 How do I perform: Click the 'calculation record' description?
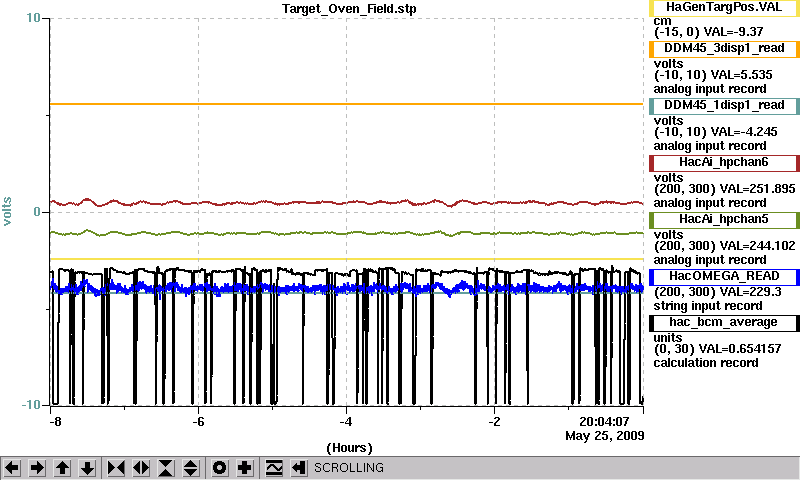pyautogui.click(x=706, y=363)
